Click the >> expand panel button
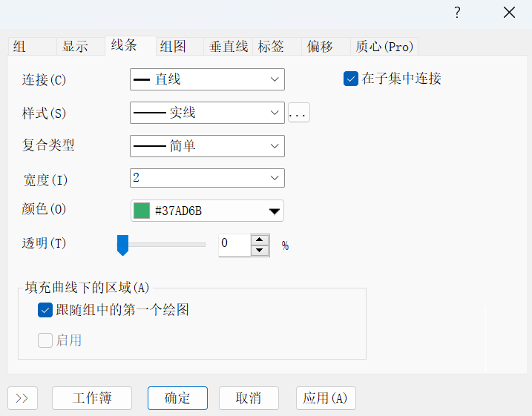Image resolution: width=532 pixels, height=416 pixels. [22, 398]
